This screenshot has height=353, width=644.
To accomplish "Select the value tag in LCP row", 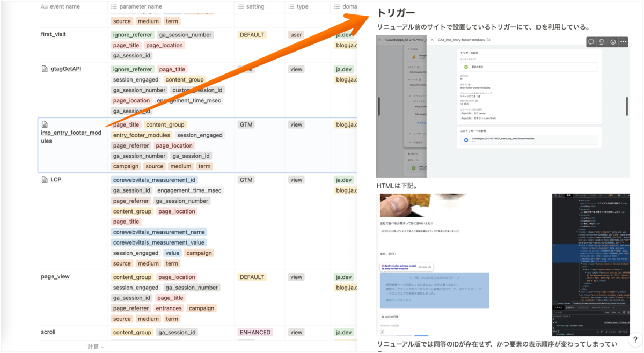I will (x=172, y=253).
